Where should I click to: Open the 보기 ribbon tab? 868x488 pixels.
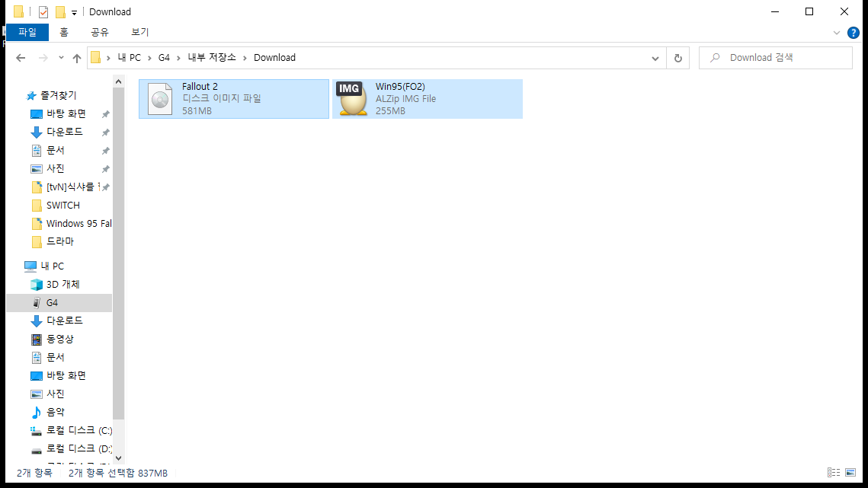[140, 32]
